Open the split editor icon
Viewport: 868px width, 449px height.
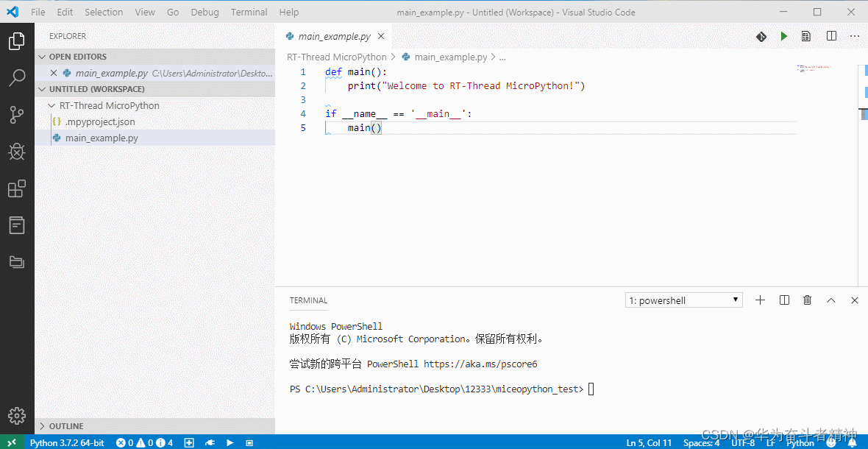click(832, 35)
